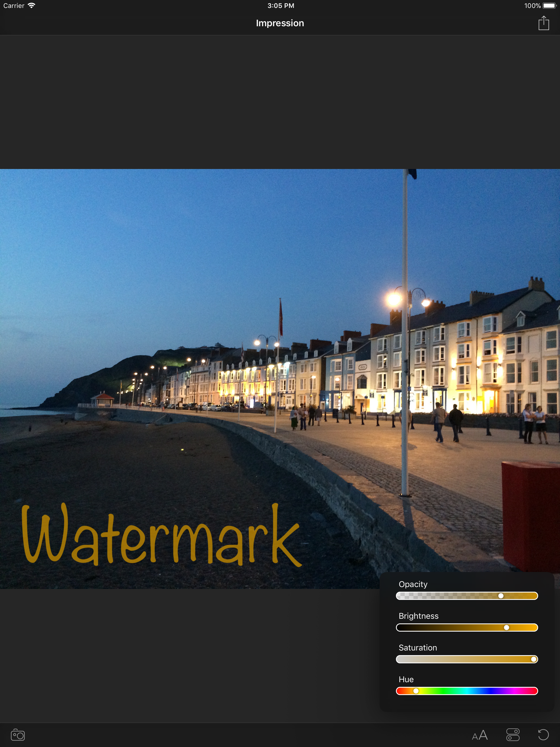
Task: Tap the Wi-Fi status icon
Action: 31,5
